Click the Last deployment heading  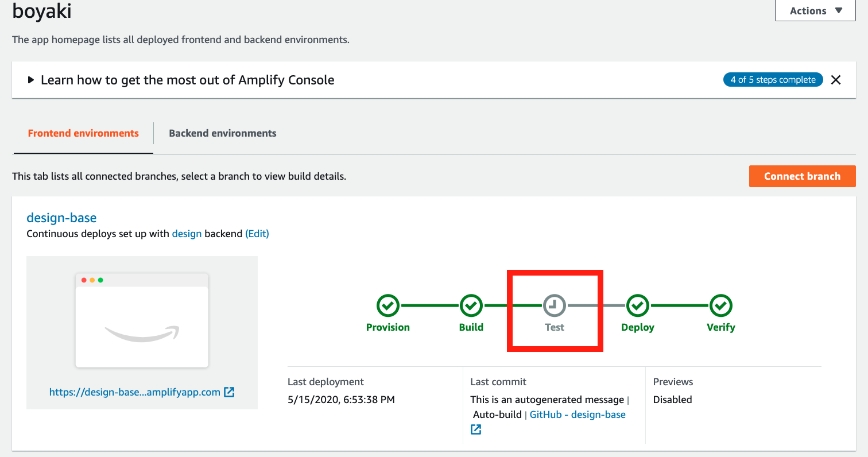pos(325,382)
